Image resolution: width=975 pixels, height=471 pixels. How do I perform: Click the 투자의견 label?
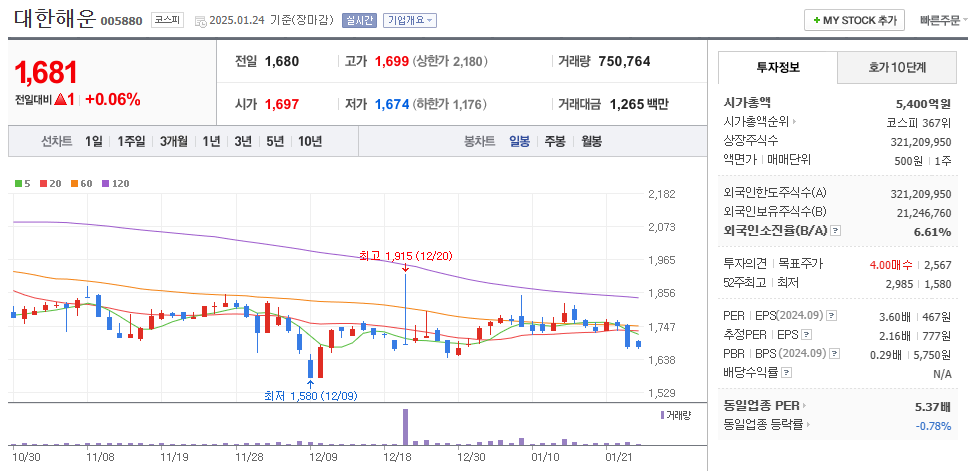[744, 264]
